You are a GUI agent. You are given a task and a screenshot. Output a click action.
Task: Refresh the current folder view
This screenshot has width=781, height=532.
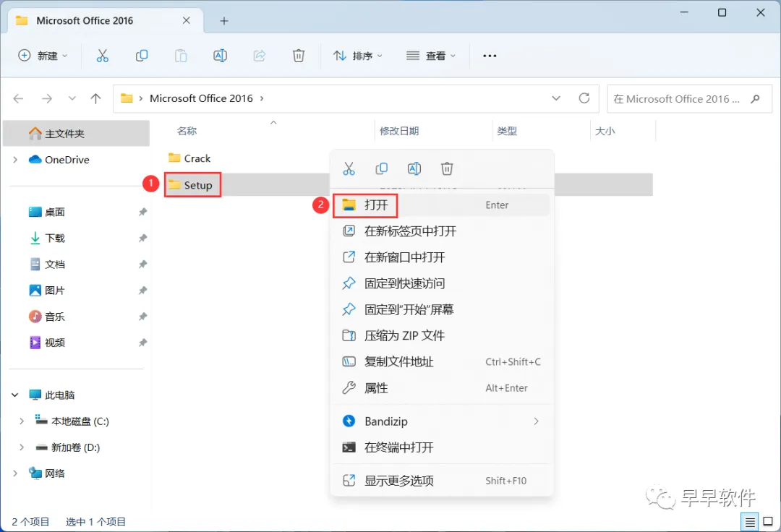(584, 98)
